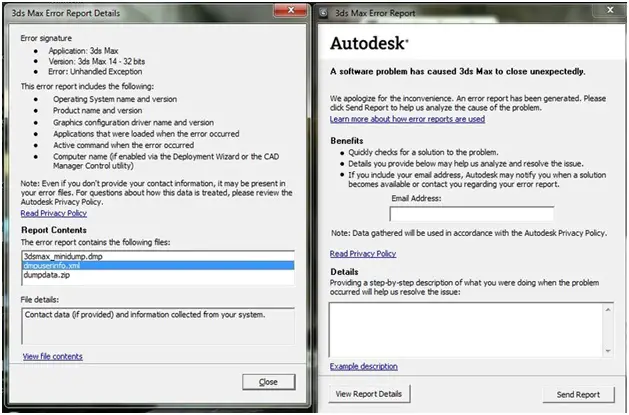Viewport: 629px width, 415px height.
Task: Click the View Report Details button
Action: click(369, 394)
